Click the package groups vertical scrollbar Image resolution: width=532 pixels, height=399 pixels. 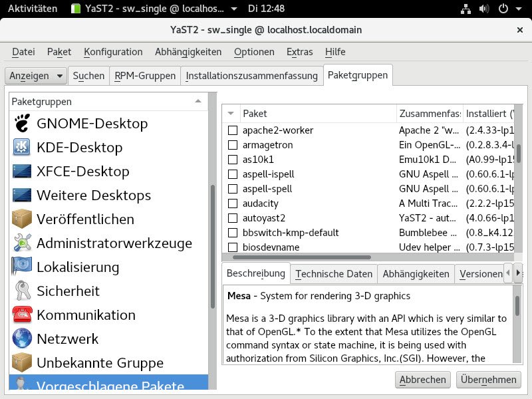(x=213, y=247)
